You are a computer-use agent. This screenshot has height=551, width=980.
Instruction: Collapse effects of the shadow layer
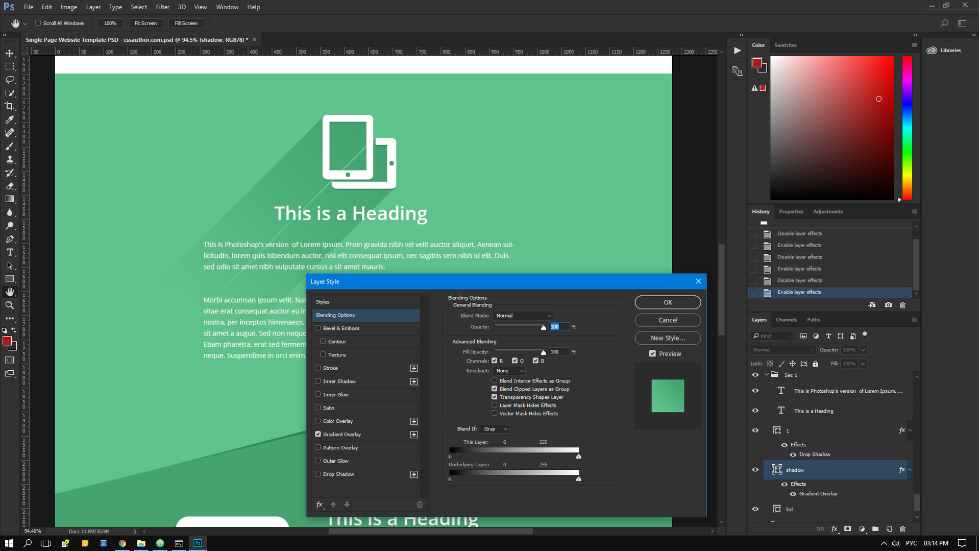click(910, 470)
